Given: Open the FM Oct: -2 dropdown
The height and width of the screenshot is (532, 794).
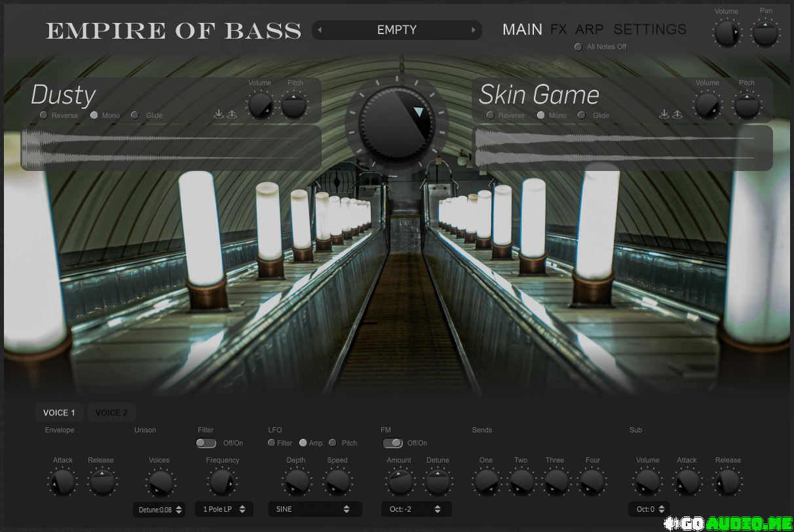Looking at the screenshot, I should [416, 509].
